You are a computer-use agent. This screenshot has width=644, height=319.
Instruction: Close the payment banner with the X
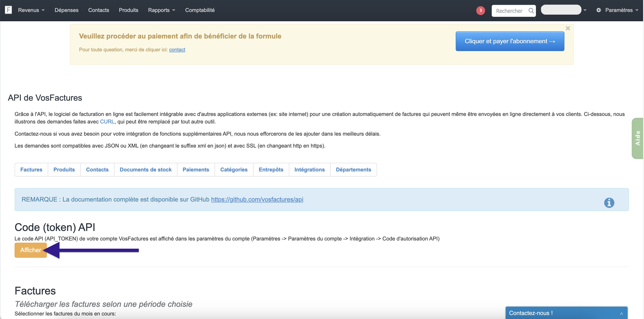tap(568, 28)
